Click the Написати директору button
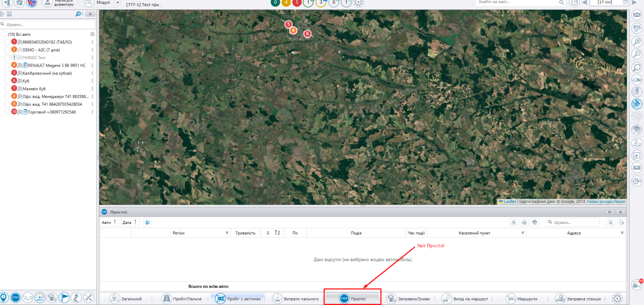The image size is (644, 305). [x=60, y=3]
